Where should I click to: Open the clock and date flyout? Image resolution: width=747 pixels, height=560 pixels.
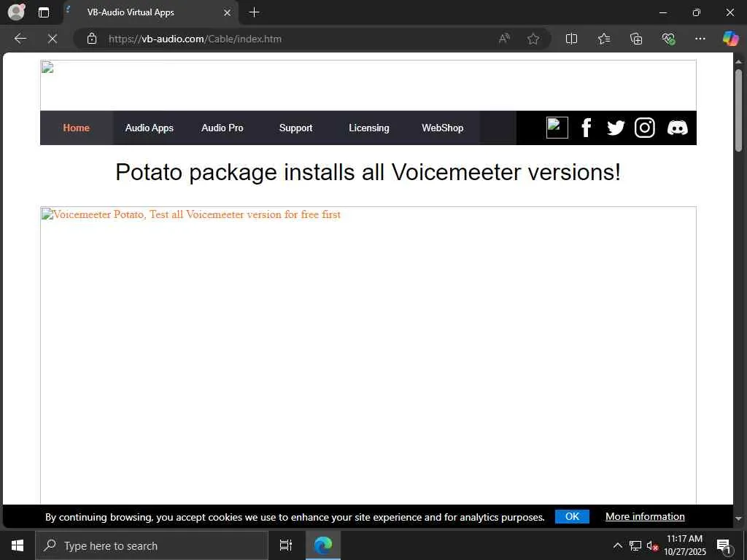pos(684,545)
